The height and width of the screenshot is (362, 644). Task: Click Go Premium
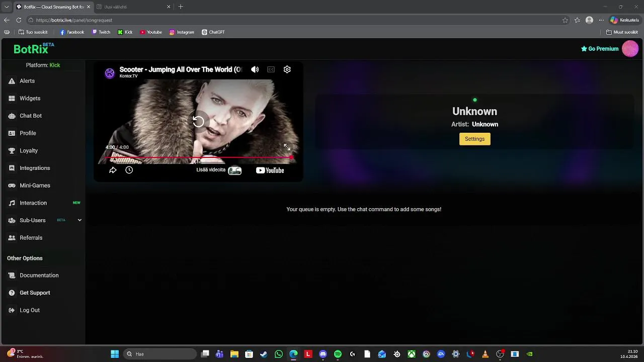pyautogui.click(x=600, y=49)
